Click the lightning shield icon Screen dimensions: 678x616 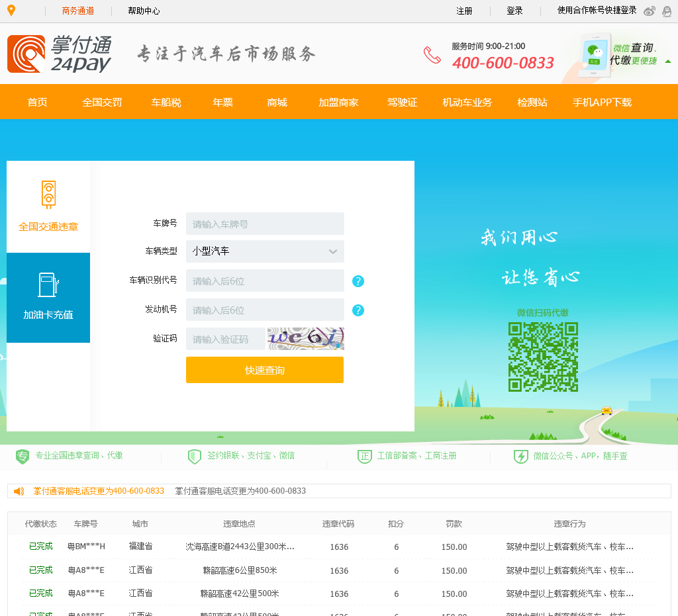pos(520,456)
